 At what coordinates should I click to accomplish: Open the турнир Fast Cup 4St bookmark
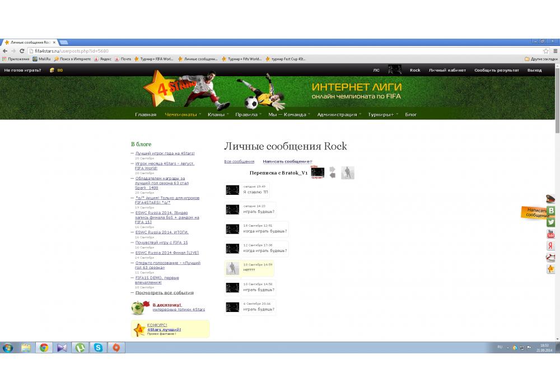click(x=286, y=59)
